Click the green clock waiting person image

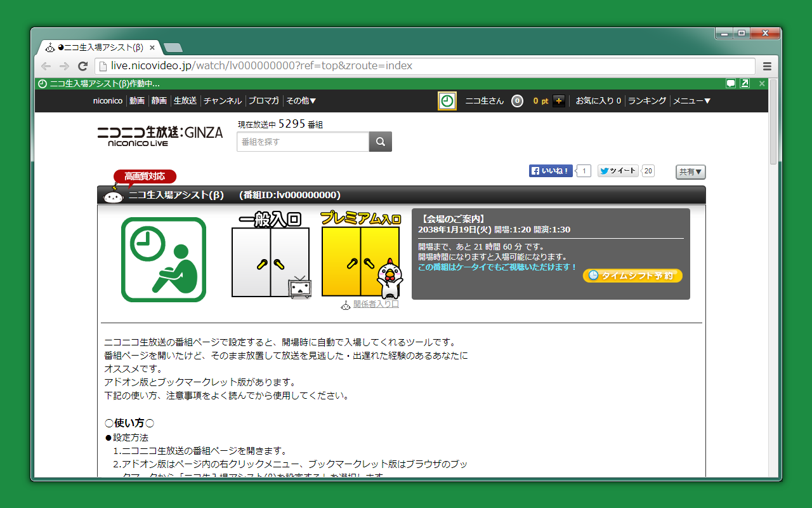tap(164, 260)
